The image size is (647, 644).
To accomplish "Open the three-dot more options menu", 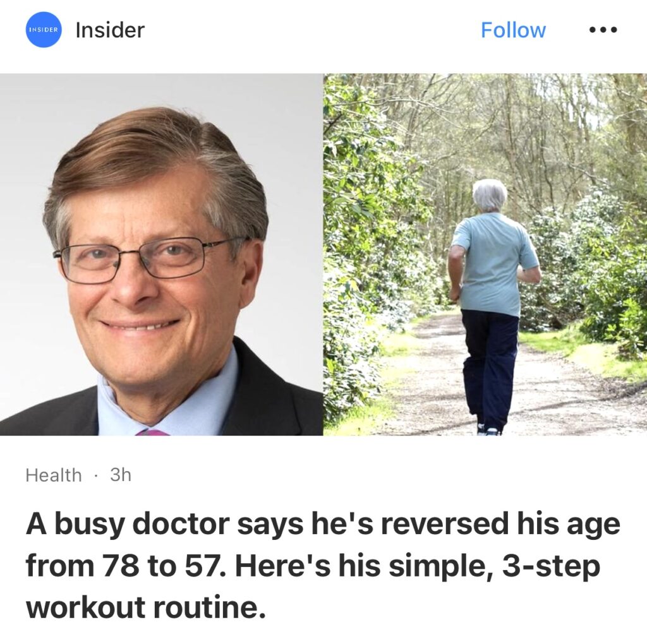I will (603, 30).
